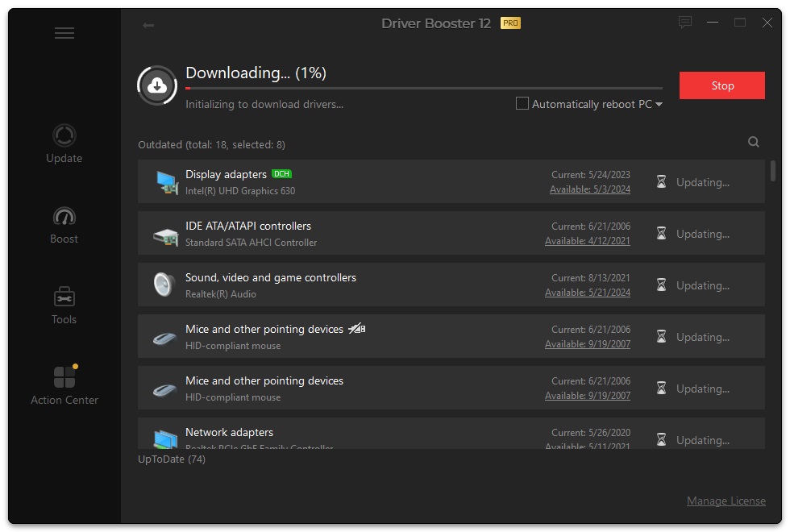
Task: Click the second HID-compliant mouse device icon
Action: click(x=164, y=390)
